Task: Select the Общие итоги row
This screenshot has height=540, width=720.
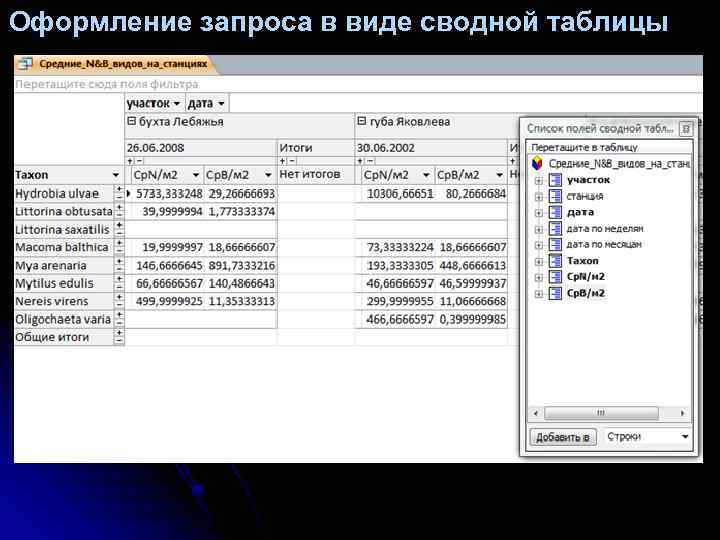Action: pos(64,337)
